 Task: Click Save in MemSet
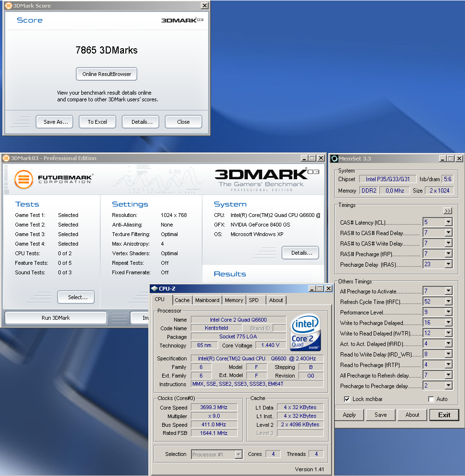pyautogui.click(x=381, y=415)
